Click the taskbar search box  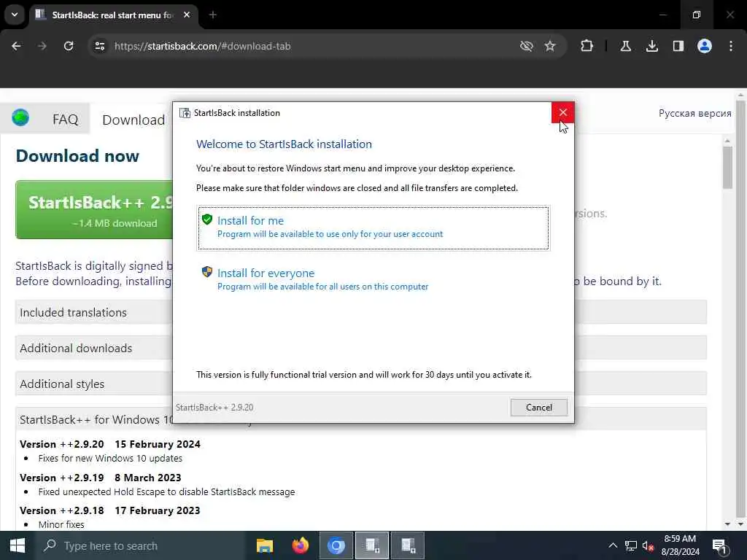(x=139, y=545)
